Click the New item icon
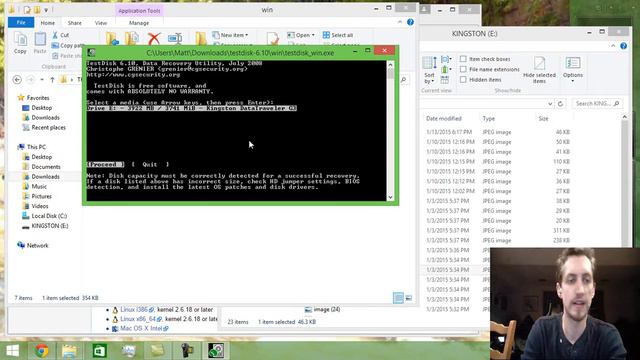The width and height of the screenshot is (640, 360). tap(216, 35)
